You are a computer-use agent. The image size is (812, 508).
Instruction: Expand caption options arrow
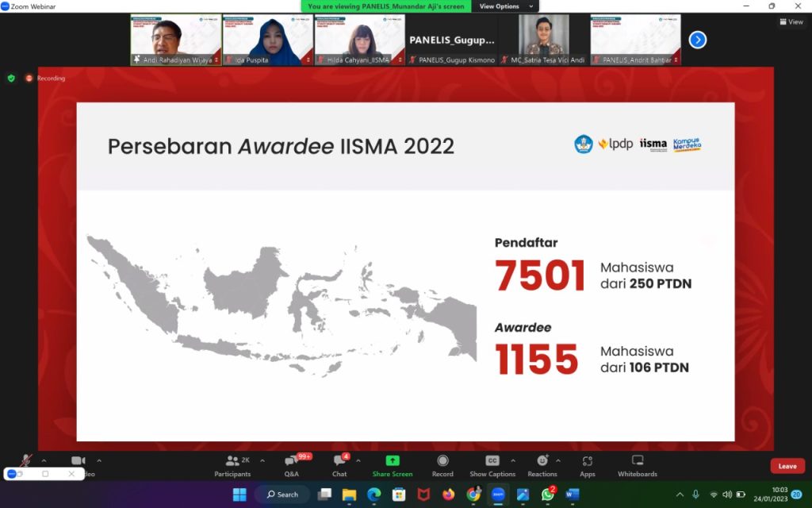tap(513, 460)
